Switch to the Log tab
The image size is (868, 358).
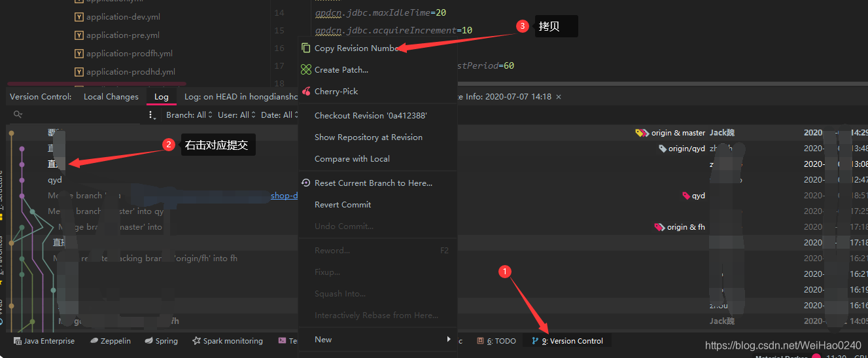pyautogui.click(x=162, y=97)
